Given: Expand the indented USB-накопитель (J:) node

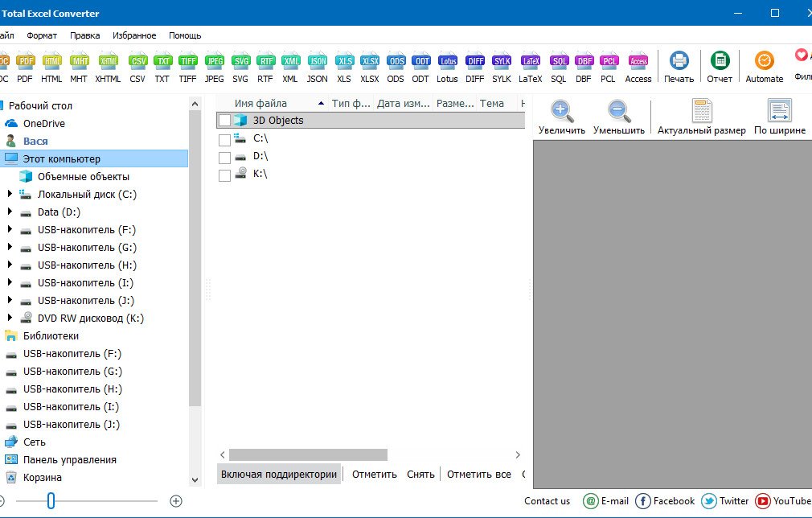Looking at the screenshot, I should (x=10, y=300).
